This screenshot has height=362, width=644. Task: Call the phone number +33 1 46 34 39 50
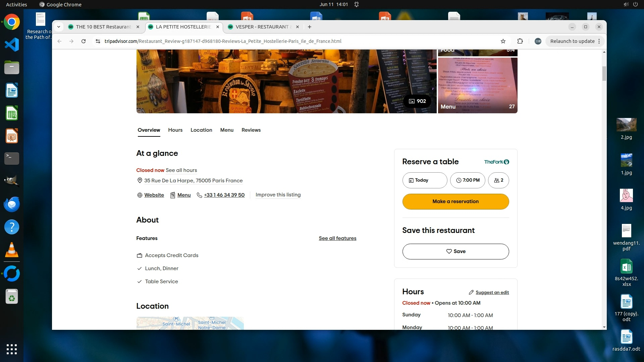(224, 195)
